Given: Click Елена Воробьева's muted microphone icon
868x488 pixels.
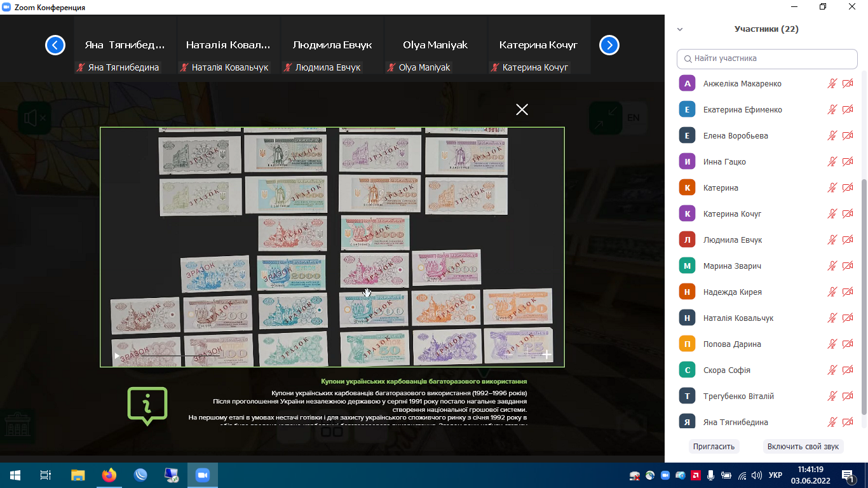Looking at the screenshot, I should 832,136.
